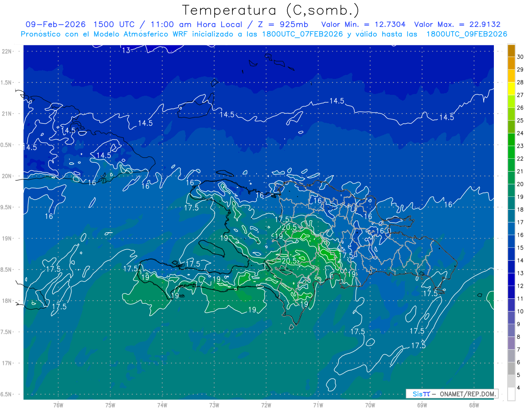The image size is (532, 411).
Task: Click the gray swatch between 5 and 6
Action: (x=512, y=369)
